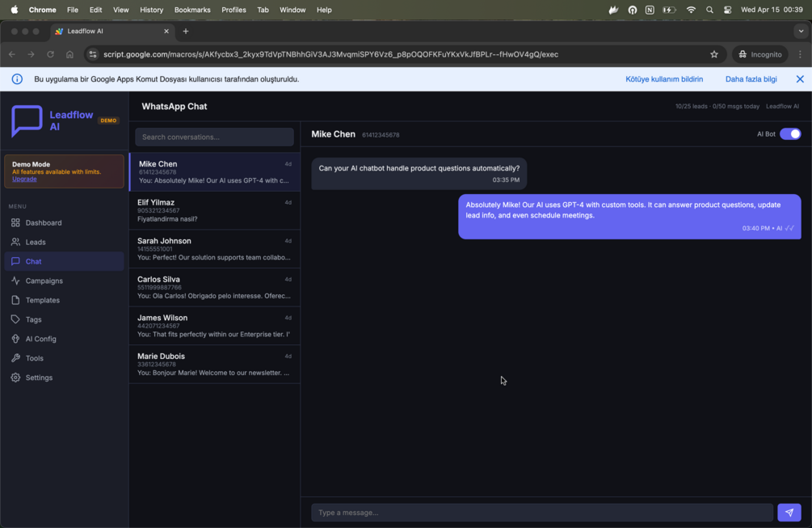
Task: Send the message with paper plane button
Action: (x=789, y=513)
